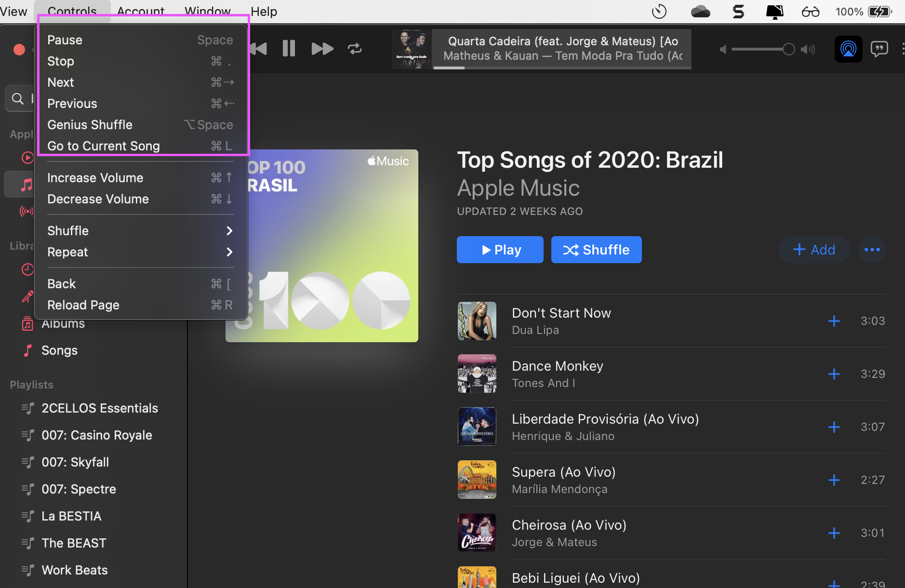Click the skip forward playback icon
Image resolution: width=905 pixels, height=588 pixels.
(322, 49)
